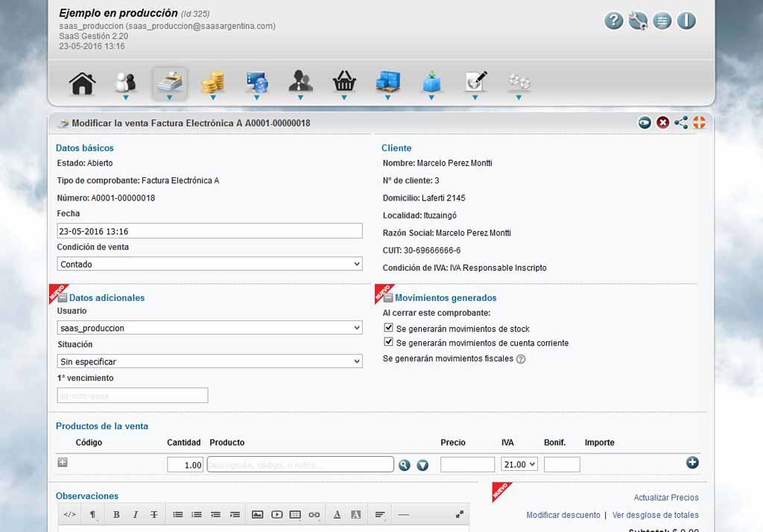Open the IVA 21.00 dropdown
The image size is (763, 532).
pos(519,464)
